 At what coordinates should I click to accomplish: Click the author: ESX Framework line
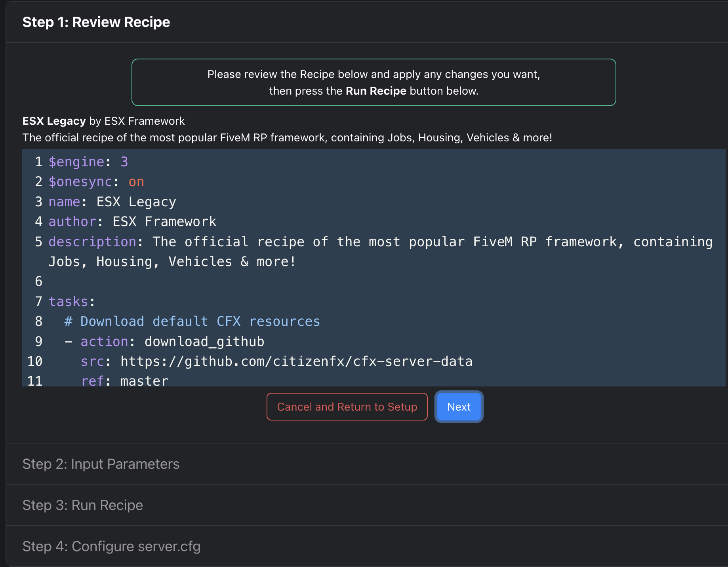[132, 221]
